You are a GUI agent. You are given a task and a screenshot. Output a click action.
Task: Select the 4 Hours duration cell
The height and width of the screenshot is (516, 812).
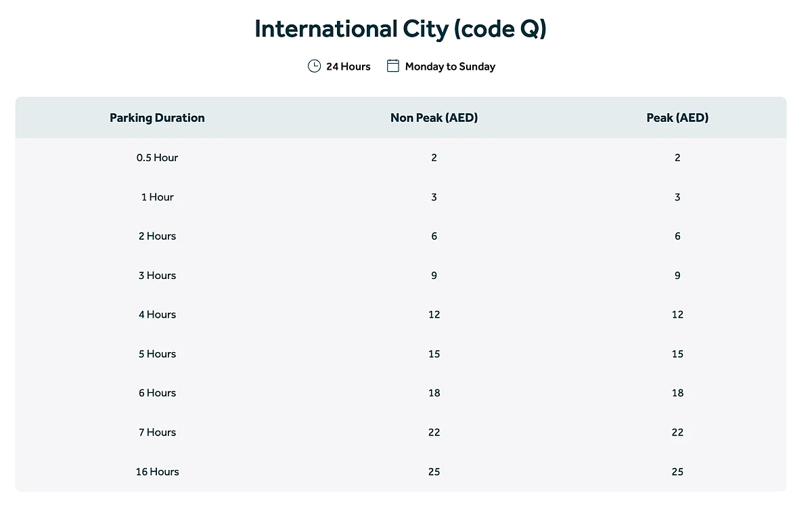click(x=157, y=315)
